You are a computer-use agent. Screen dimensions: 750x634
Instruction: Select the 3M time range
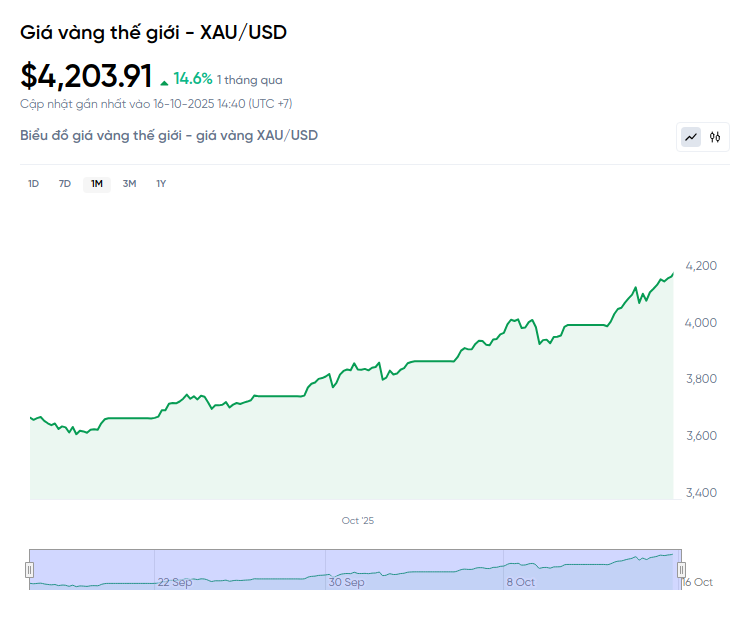[x=129, y=183]
